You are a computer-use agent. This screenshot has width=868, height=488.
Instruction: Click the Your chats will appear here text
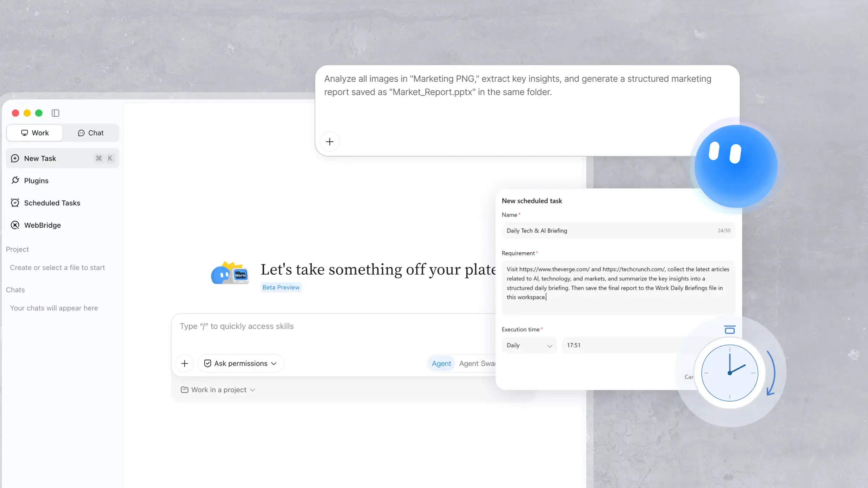(54, 308)
